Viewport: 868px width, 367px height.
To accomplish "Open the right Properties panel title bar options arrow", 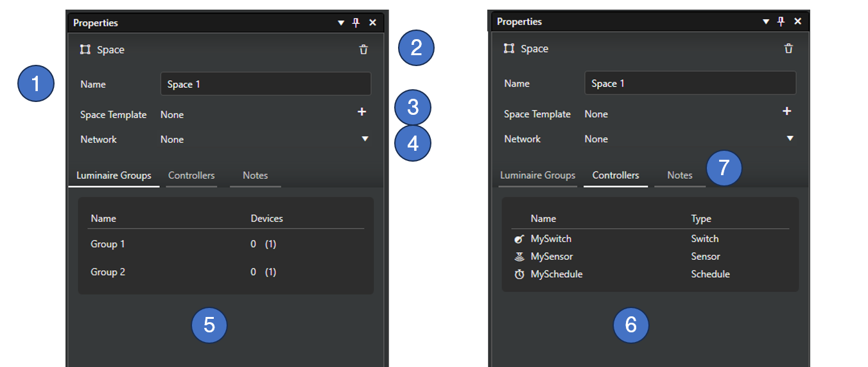I will point(766,22).
